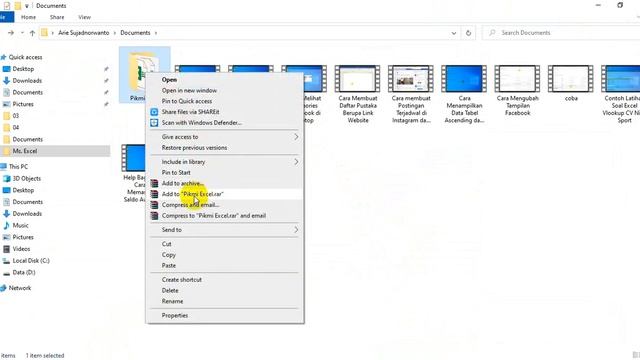The width and height of the screenshot is (640, 360).
Task: Click WinRAR icon beside Compress to "Pikmi Excel.rar" and email
Action: (x=154, y=216)
